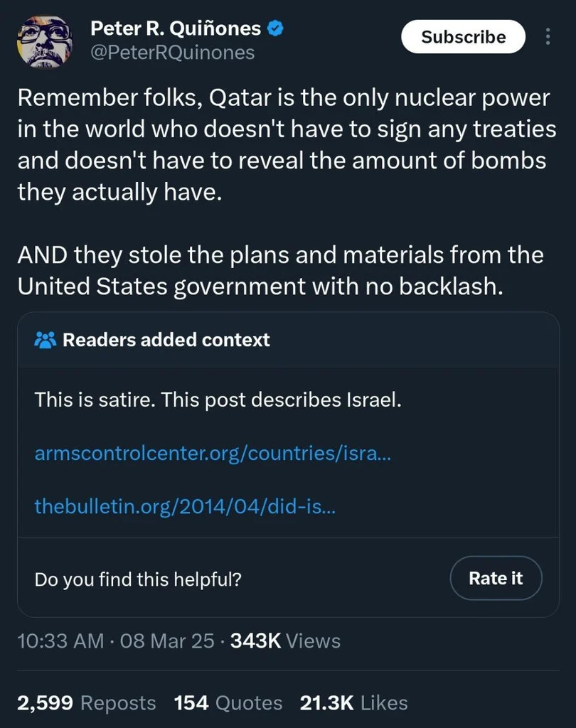The width and height of the screenshot is (576, 728).
Task: Click the Readers added context people icon
Action: 45,340
